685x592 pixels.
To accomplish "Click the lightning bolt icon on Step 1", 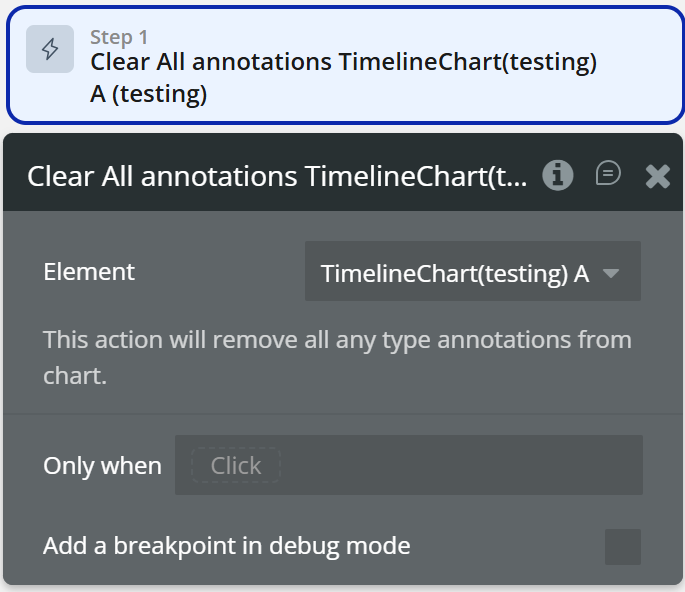I will [x=50, y=49].
